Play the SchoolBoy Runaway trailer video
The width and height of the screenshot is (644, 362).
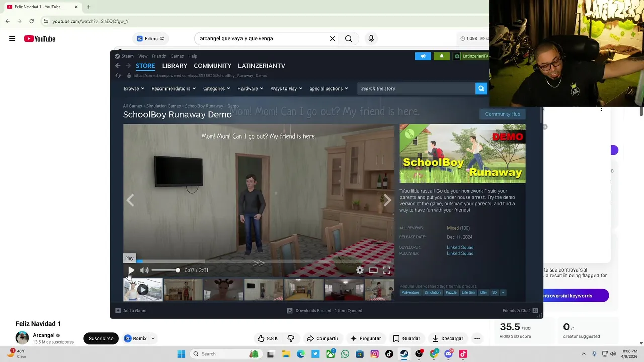pos(131,270)
